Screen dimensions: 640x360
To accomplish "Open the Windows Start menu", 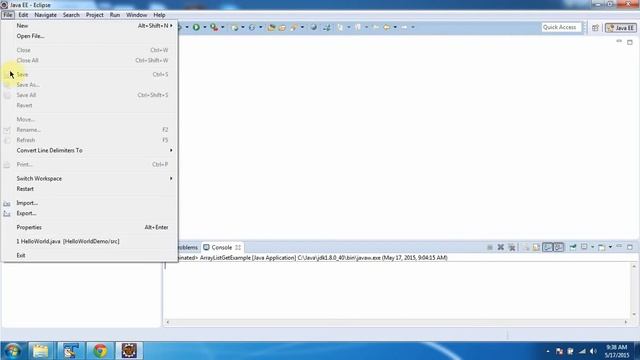I will 13,351.
